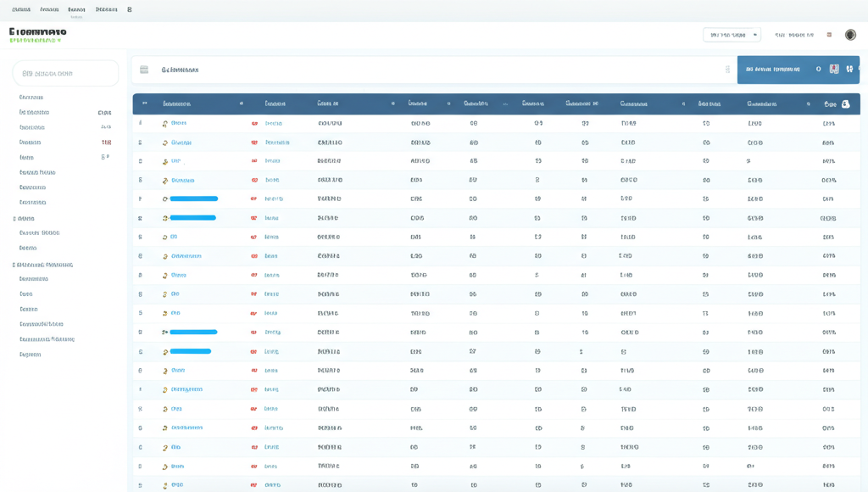Click the list icon beside the table title
The width and height of the screenshot is (868, 492).
144,70
